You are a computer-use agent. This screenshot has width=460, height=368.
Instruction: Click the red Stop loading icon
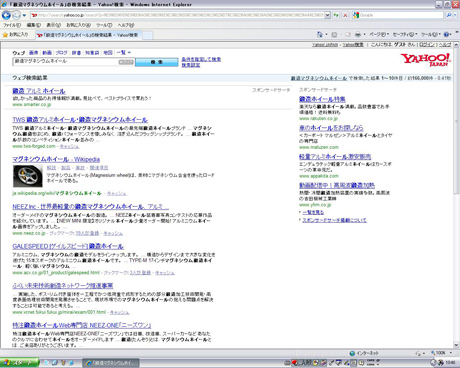tap(345, 15)
